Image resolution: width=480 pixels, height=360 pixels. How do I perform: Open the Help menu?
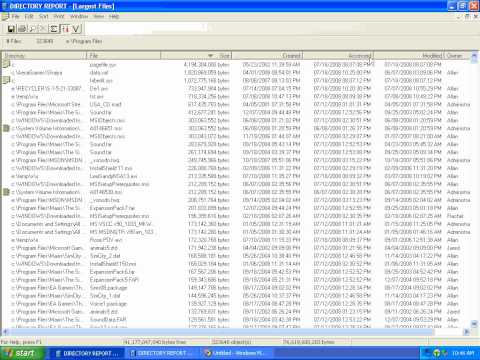pos(114,16)
